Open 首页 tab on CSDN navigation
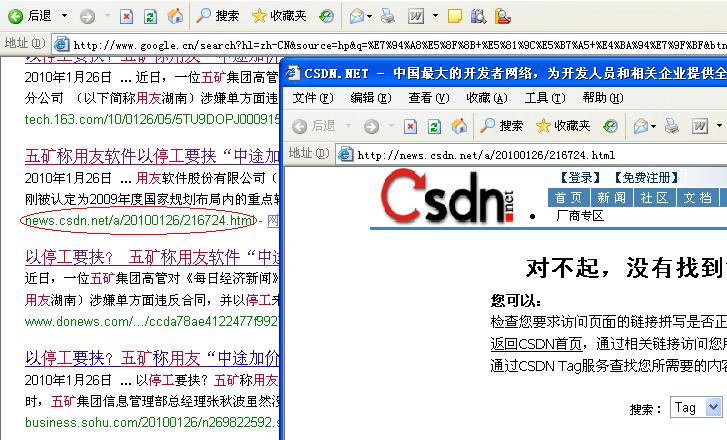The height and width of the screenshot is (440, 727). coord(569,198)
